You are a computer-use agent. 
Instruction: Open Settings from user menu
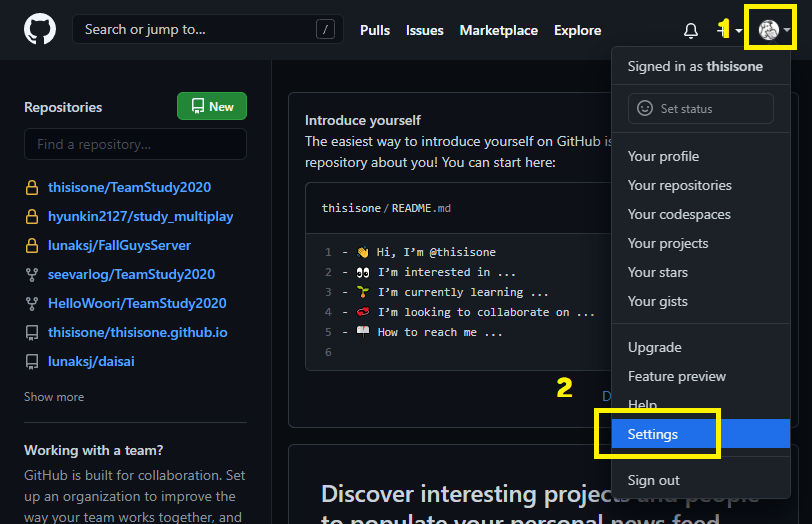tap(701, 434)
